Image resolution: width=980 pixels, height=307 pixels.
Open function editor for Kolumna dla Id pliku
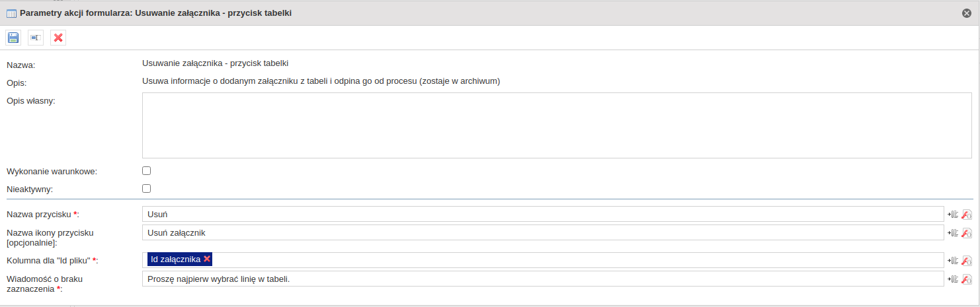966,260
